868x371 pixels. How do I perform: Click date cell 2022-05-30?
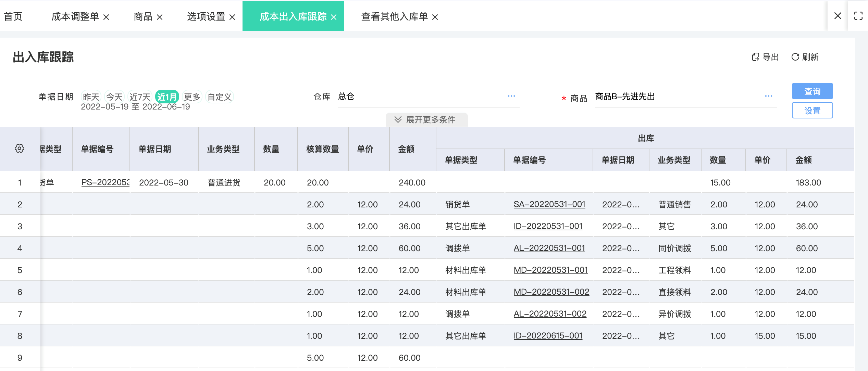pos(164,182)
